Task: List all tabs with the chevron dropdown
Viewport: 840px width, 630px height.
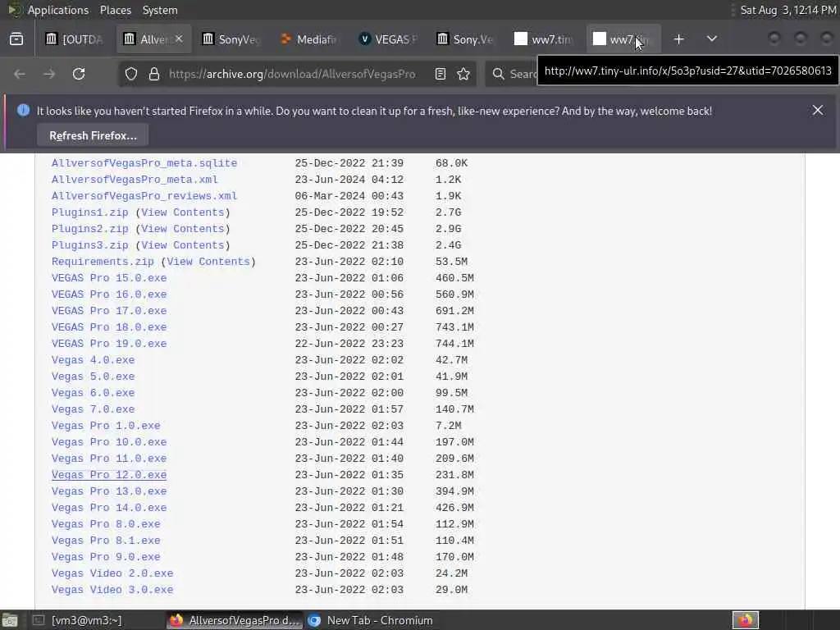Action: pos(712,39)
